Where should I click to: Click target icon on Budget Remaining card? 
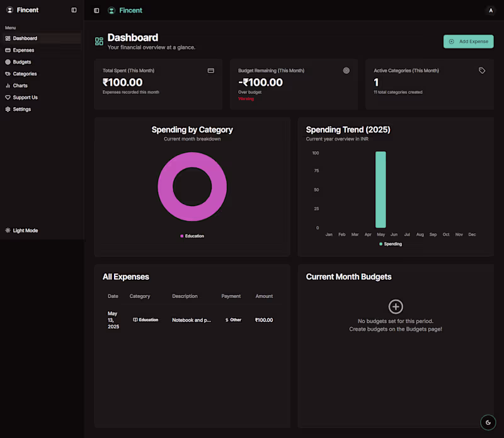point(346,71)
